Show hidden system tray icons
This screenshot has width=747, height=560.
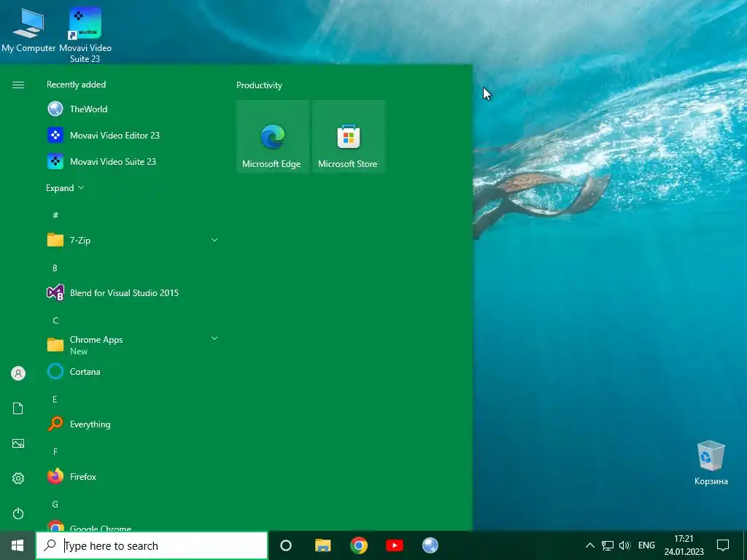click(589, 545)
